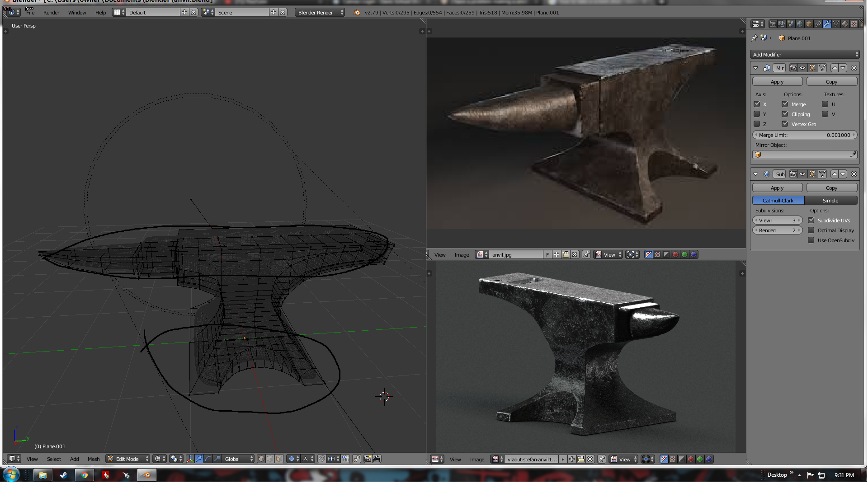
Task: Toggle the Clipping option checkbox
Action: click(x=785, y=114)
